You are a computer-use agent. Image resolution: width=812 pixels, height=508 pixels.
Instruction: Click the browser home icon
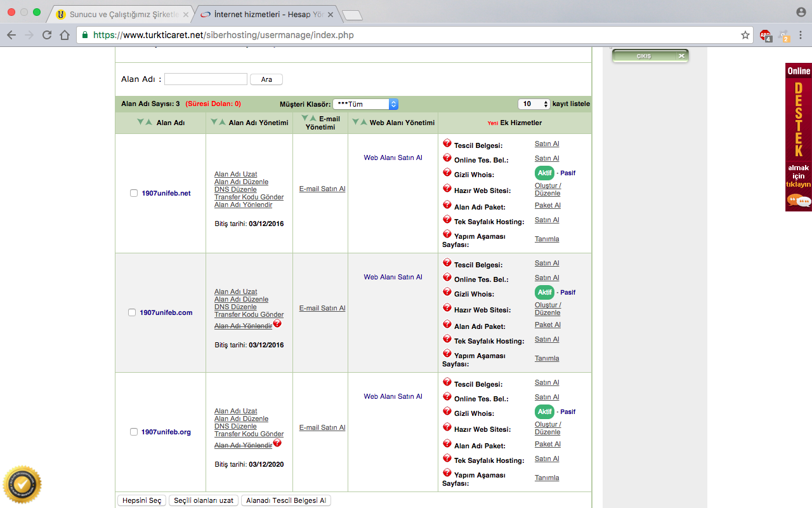click(x=64, y=35)
